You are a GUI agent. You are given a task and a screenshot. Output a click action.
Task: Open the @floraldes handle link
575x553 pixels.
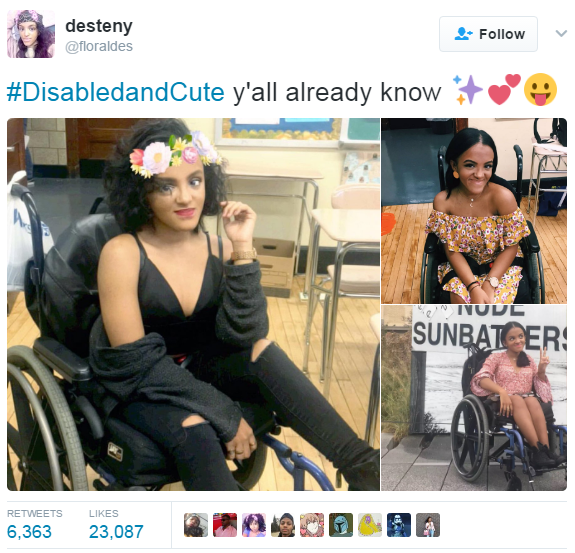coord(99,47)
